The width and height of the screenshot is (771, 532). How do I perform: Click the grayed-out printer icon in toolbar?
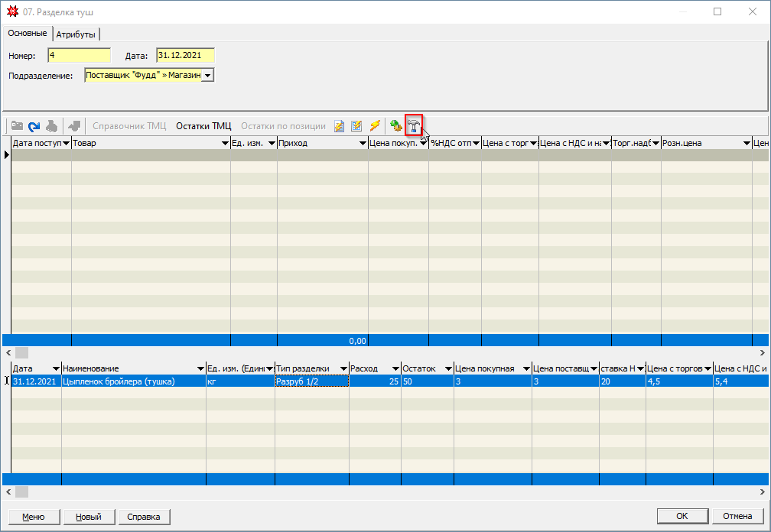click(x=52, y=126)
